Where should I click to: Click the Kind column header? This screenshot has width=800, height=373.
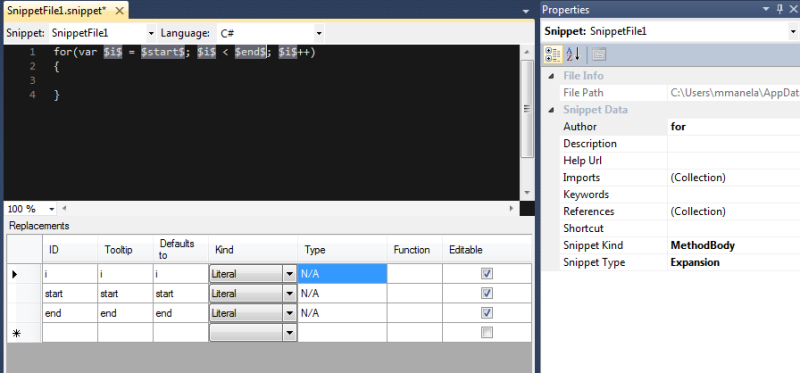coord(253,250)
